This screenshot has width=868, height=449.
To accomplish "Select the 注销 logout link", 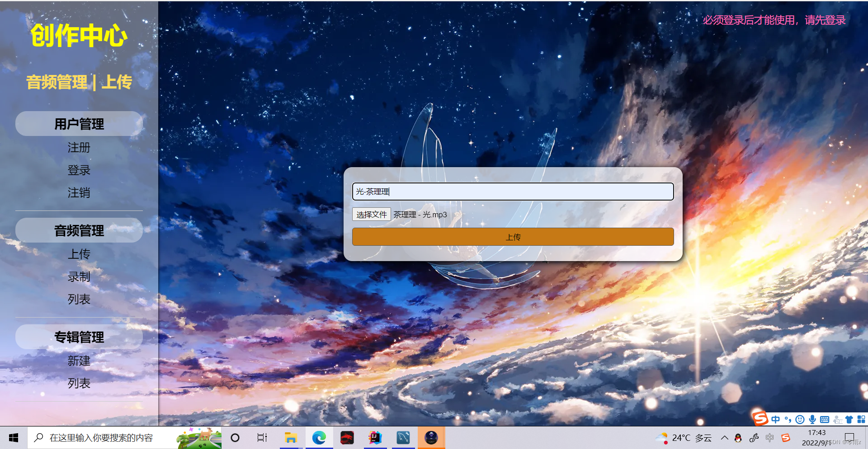I will click(x=79, y=193).
